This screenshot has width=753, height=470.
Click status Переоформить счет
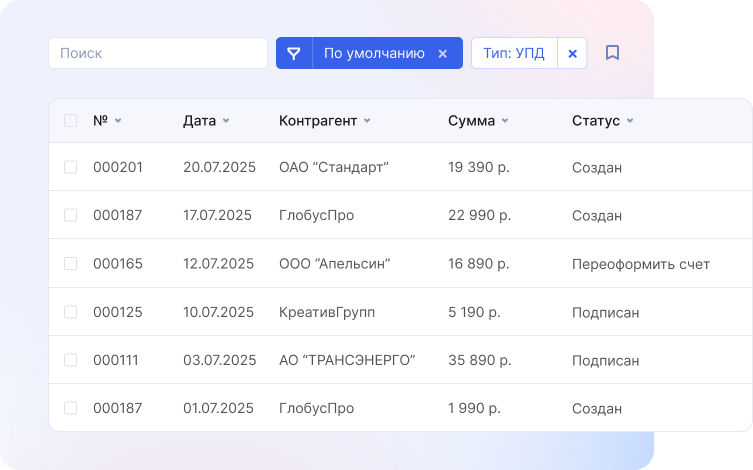click(640, 264)
